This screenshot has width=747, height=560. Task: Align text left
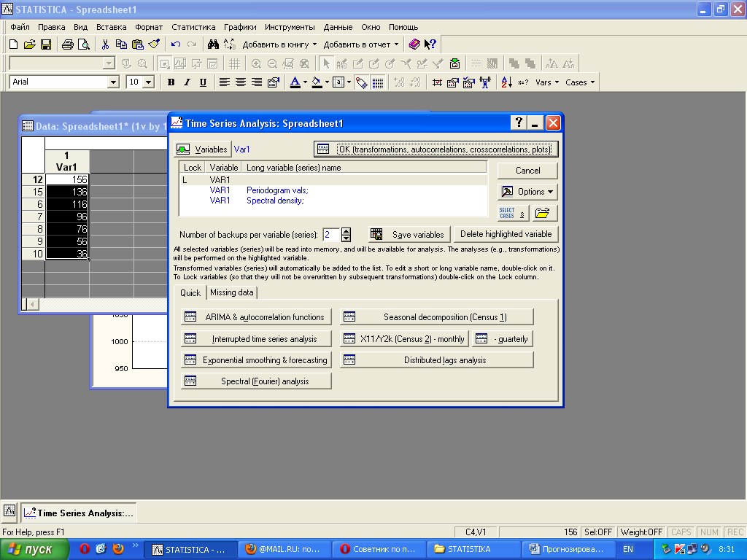[x=225, y=82]
